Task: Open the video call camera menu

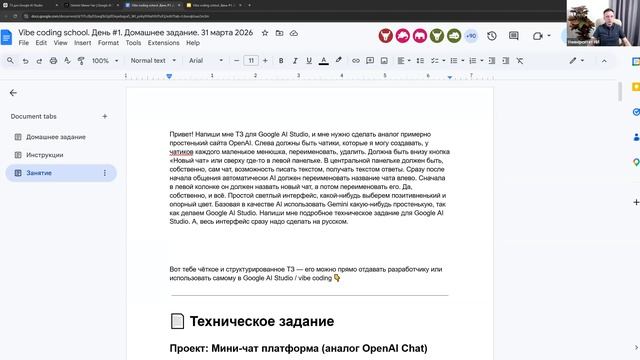Action: [x=541, y=36]
